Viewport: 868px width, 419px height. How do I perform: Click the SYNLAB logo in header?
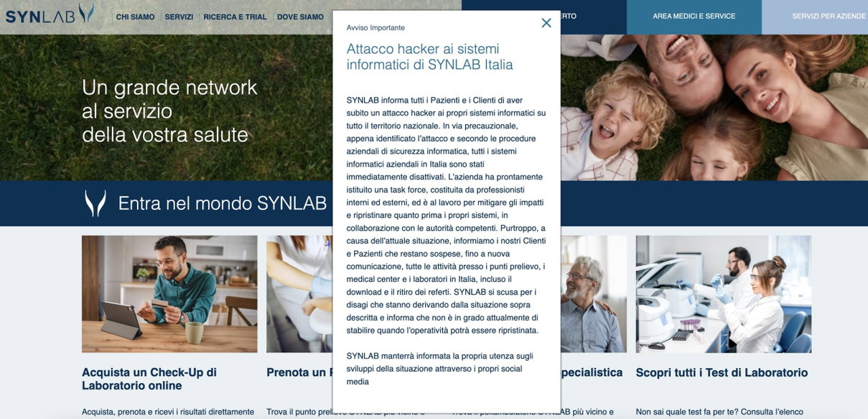pyautogui.click(x=50, y=14)
